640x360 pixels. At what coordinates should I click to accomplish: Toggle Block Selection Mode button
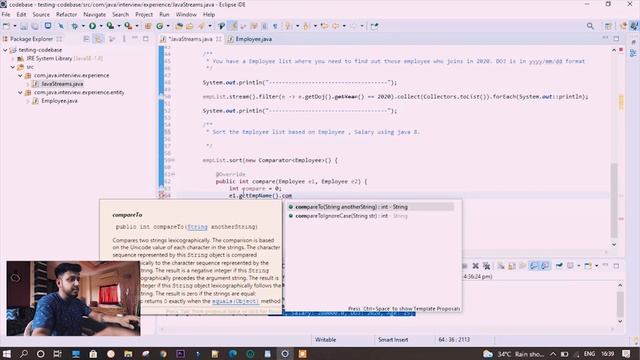[264, 26]
